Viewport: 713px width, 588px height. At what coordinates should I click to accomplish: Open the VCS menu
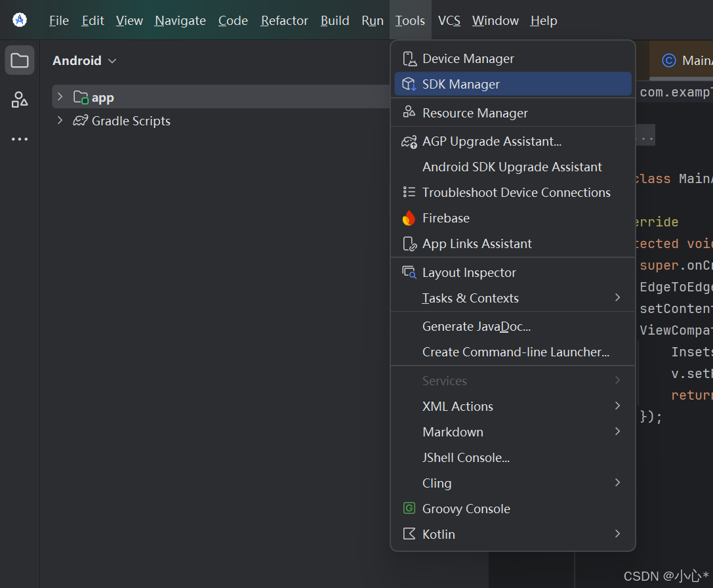pyautogui.click(x=449, y=20)
